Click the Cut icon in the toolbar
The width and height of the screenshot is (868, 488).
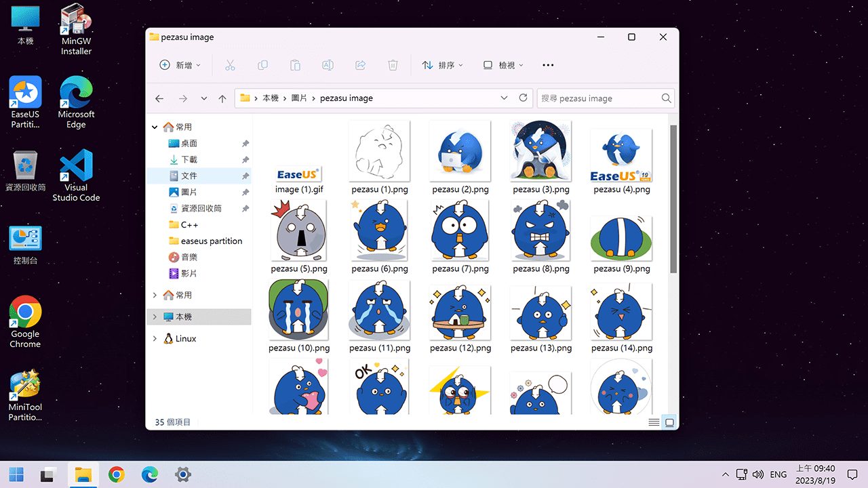click(230, 64)
